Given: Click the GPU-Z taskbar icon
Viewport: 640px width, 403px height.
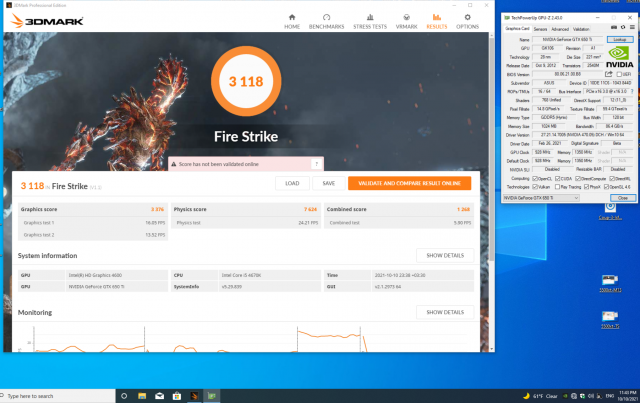Looking at the screenshot, I should [211, 396].
